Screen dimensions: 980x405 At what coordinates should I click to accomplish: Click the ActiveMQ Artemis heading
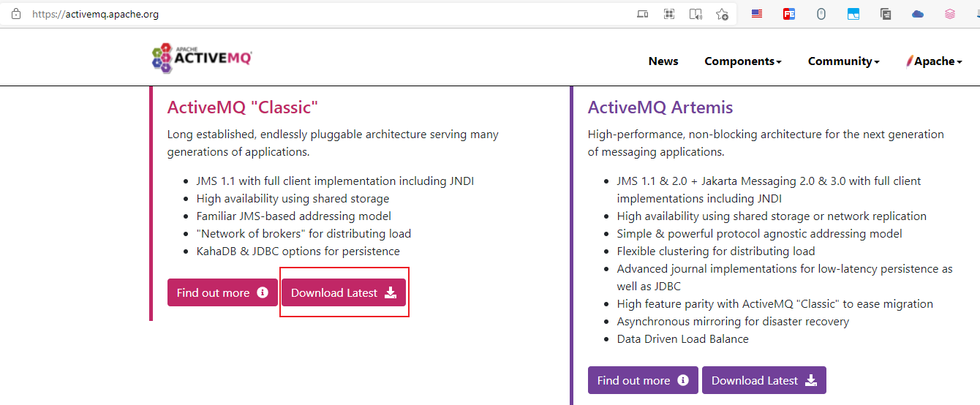(660, 107)
